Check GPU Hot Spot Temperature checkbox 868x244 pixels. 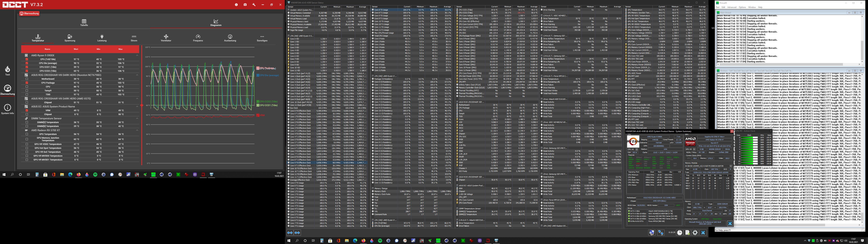tap(27, 148)
